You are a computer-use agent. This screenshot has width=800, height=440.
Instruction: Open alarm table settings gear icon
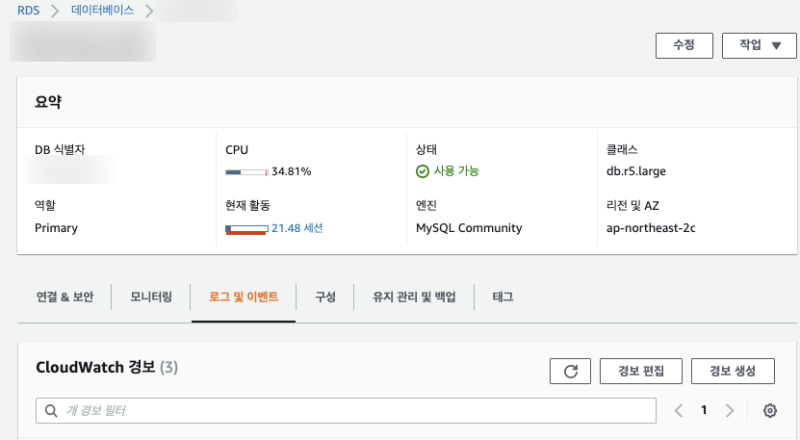(769, 410)
